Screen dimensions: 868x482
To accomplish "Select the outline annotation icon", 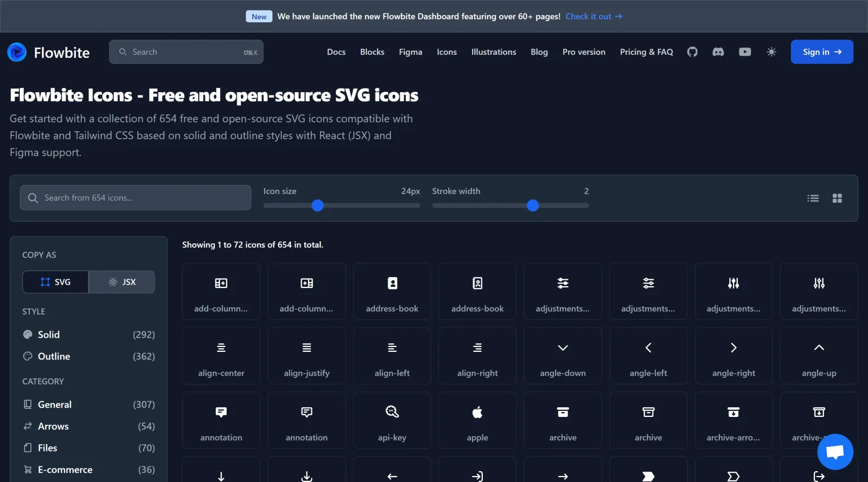I will coord(307,420).
